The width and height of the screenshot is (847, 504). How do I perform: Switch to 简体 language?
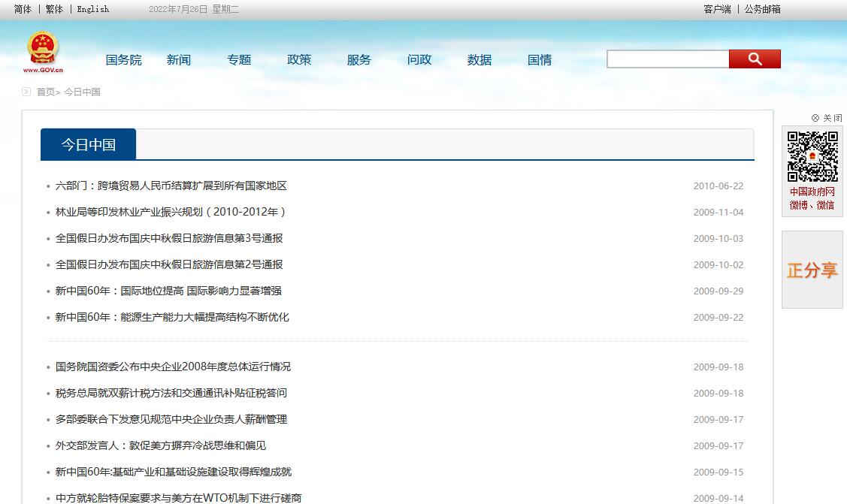click(x=23, y=9)
